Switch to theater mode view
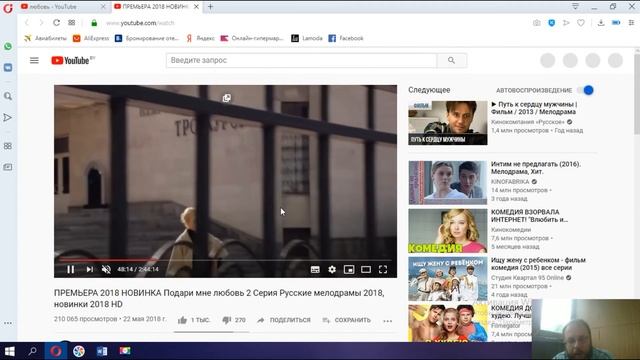Viewport: 640px width, 360px height. click(366, 269)
